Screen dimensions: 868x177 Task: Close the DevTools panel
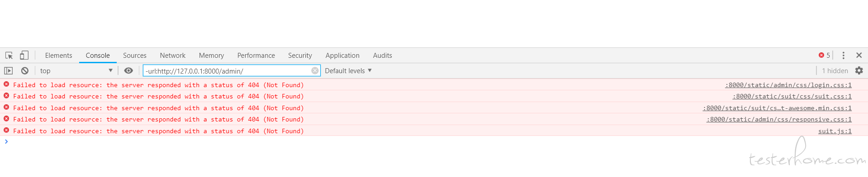click(x=859, y=55)
